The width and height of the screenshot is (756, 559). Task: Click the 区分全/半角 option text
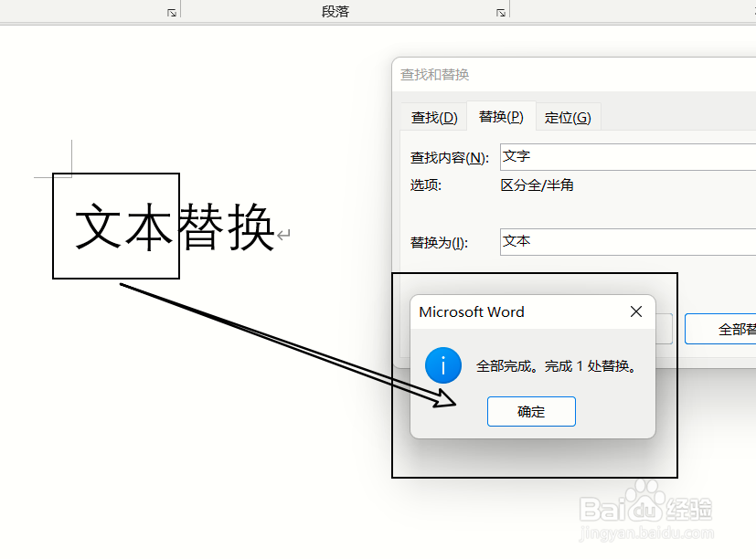click(x=537, y=185)
